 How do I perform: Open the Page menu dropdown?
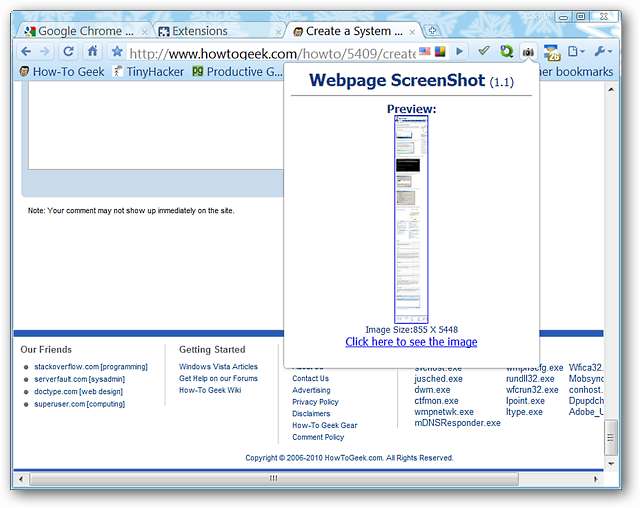click(576, 51)
